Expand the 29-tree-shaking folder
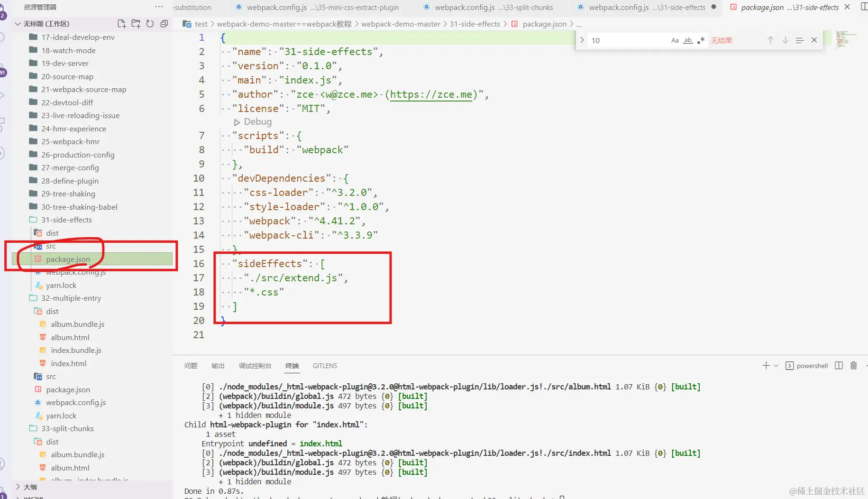 click(68, 194)
